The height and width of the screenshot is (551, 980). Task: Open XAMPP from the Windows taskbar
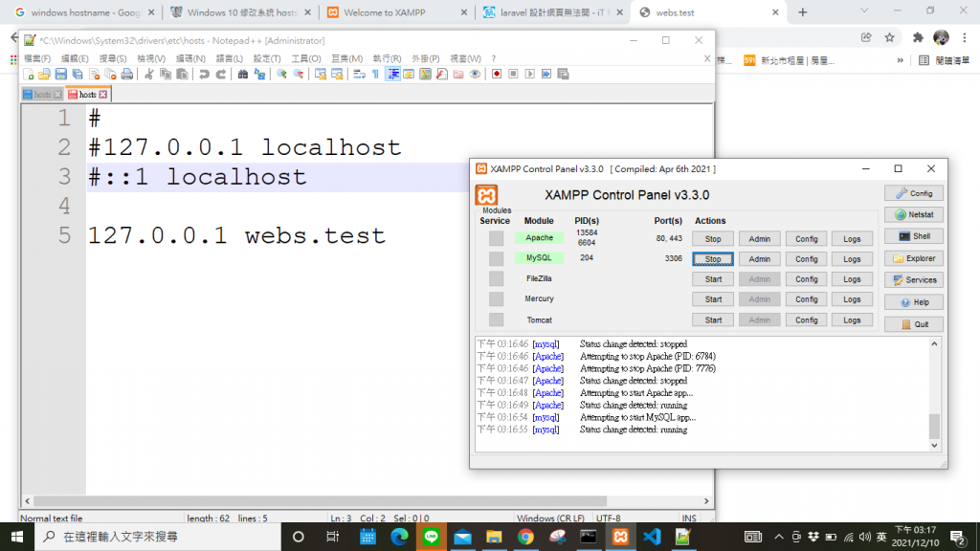pyautogui.click(x=620, y=537)
